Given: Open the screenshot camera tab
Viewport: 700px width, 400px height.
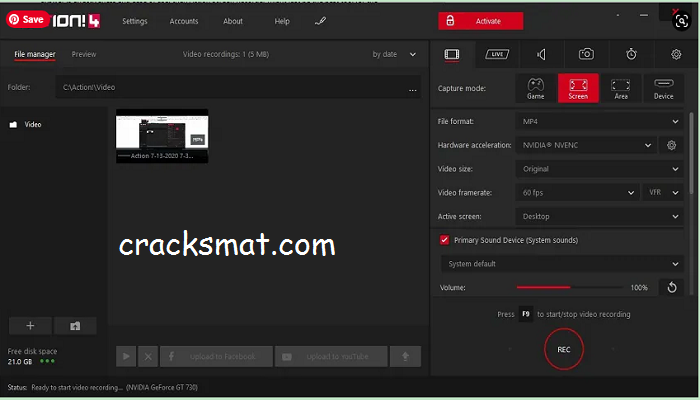Looking at the screenshot, I should click(x=586, y=54).
